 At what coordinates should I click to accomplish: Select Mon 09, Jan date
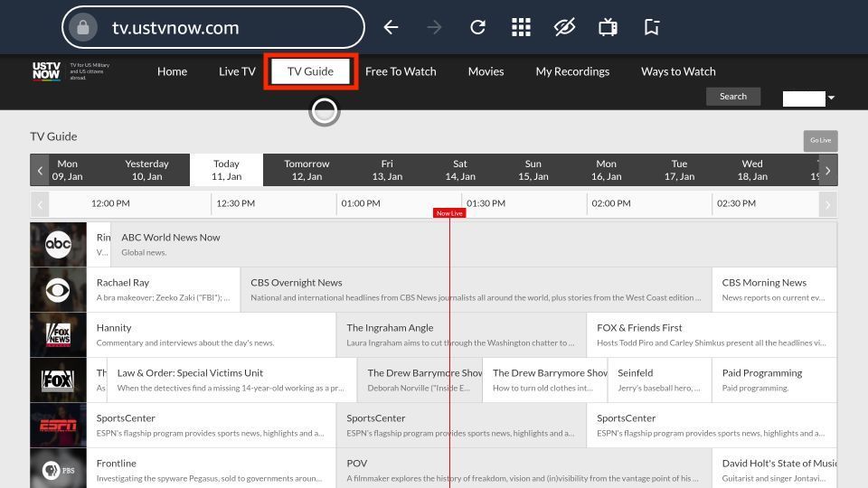pos(68,170)
